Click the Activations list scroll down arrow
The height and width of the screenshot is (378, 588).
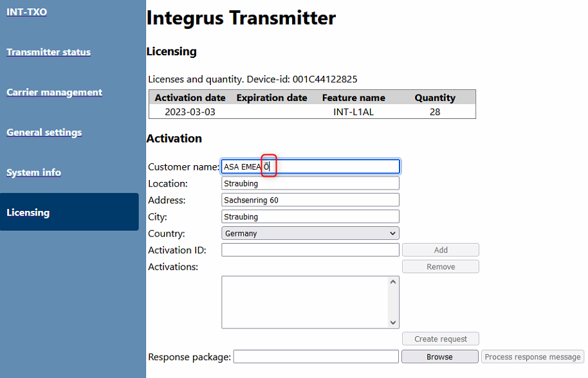click(x=393, y=323)
